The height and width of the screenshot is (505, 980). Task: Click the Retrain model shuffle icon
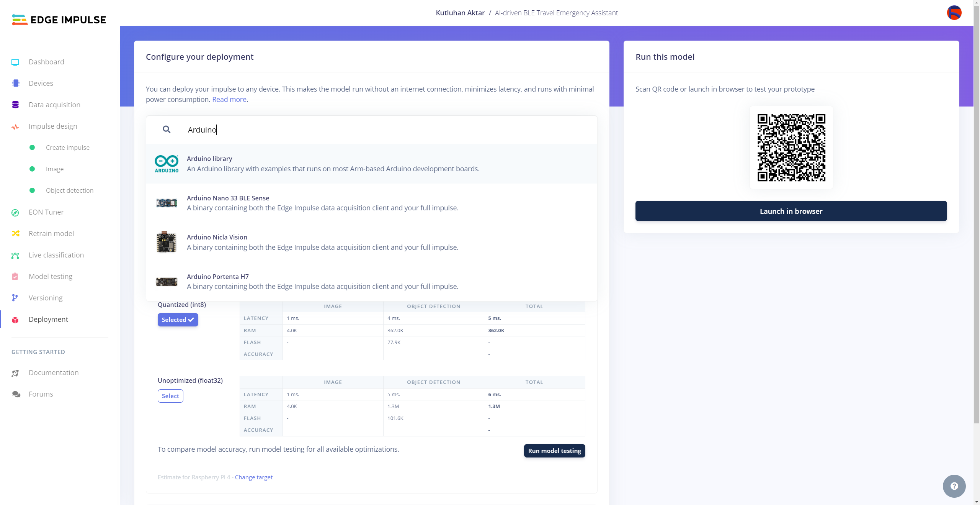point(15,234)
